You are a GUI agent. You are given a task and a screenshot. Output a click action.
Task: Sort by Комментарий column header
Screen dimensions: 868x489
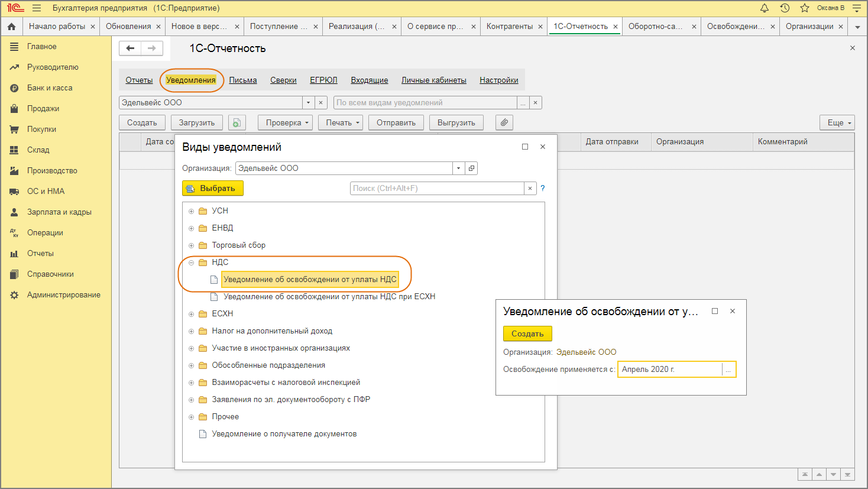804,142
